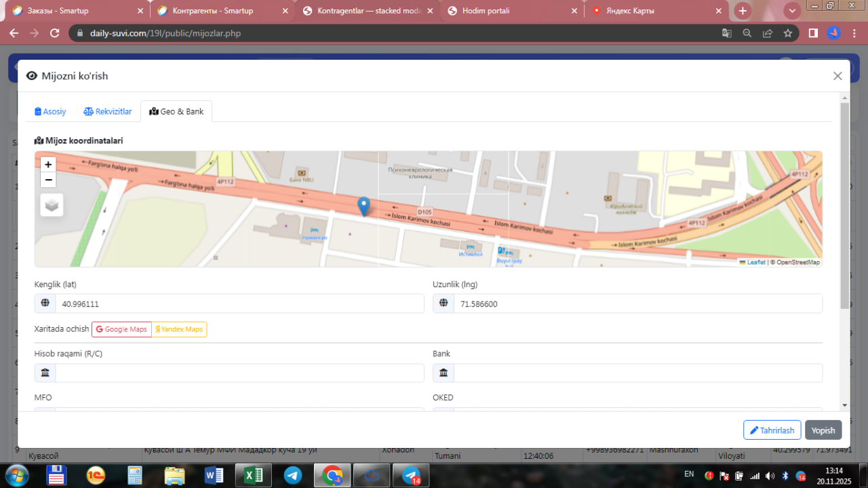
Task: Click the modal's vertical scrollbar
Action: point(844,204)
